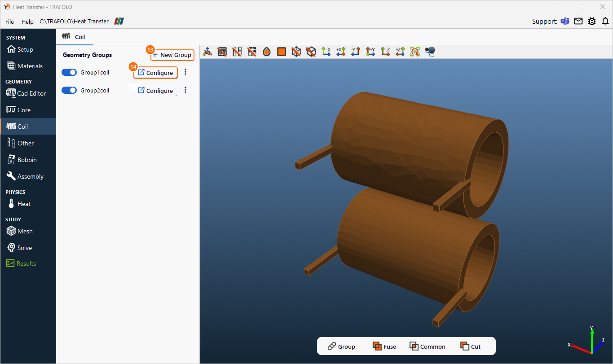
Task: Open Microsoft Teams support
Action: 565,21
